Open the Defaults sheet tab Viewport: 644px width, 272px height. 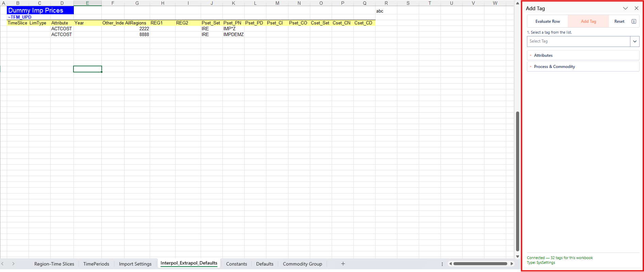pyautogui.click(x=265, y=264)
